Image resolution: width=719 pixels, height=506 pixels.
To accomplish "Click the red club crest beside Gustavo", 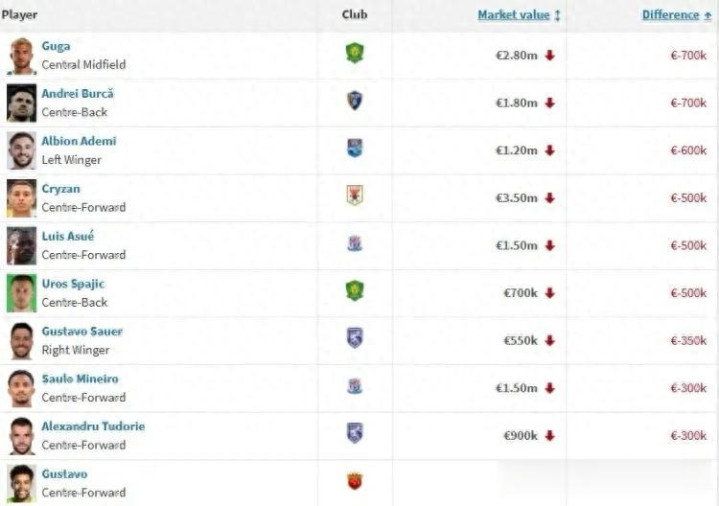I will (354, 482).
